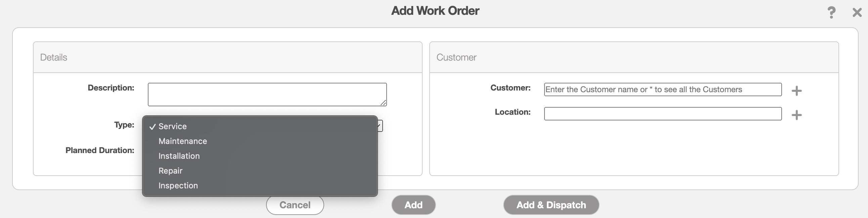Select Service from the Type list
Screen dimensions: 868x218
pyautogui.click(x=173, y=126)
